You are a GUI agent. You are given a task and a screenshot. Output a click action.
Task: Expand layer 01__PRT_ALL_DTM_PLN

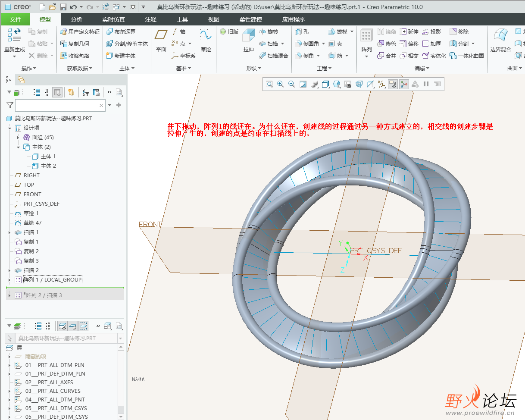pyautogui.click(x=9, y=365)
